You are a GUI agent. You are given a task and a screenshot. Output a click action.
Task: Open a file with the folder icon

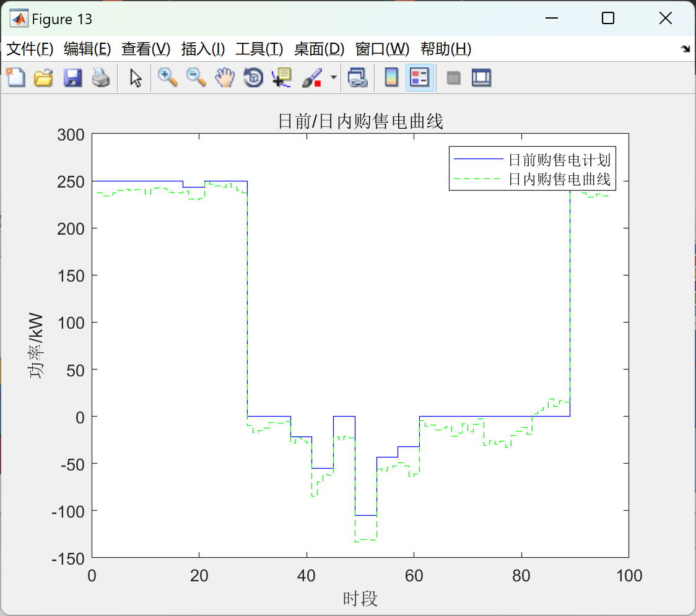coord(43,77)
